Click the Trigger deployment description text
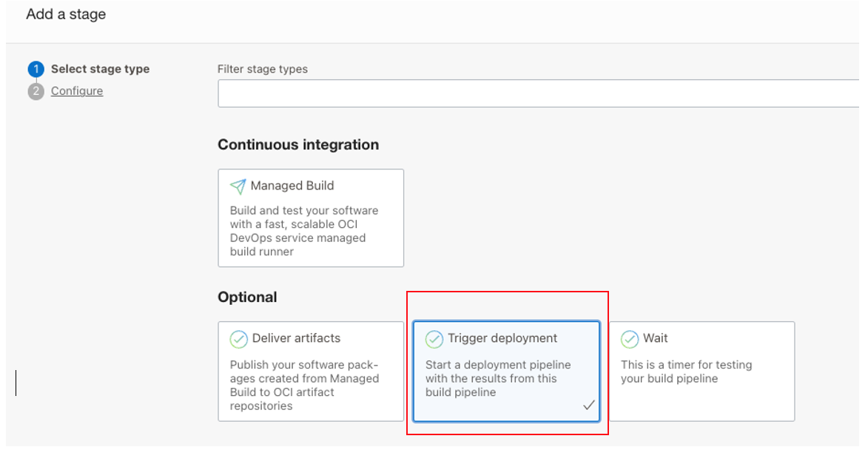The width and height of the screenshot is (868, 450). (x=498, y=378)
